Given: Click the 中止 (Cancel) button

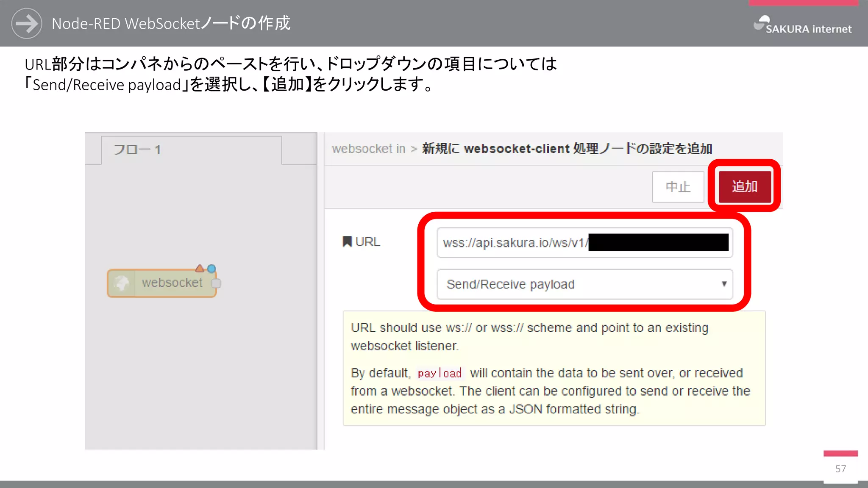Looking at the screenshot, I should click(x=678, y=187).
